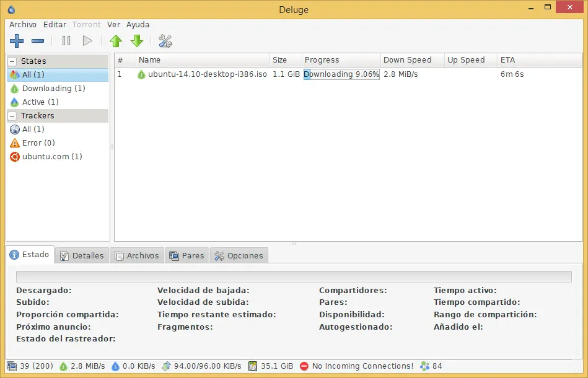Maximize the Deluge window
Image resolution: width=588 pixels, height=378 pixels.
pyautogui.click(x=548, y=7)
